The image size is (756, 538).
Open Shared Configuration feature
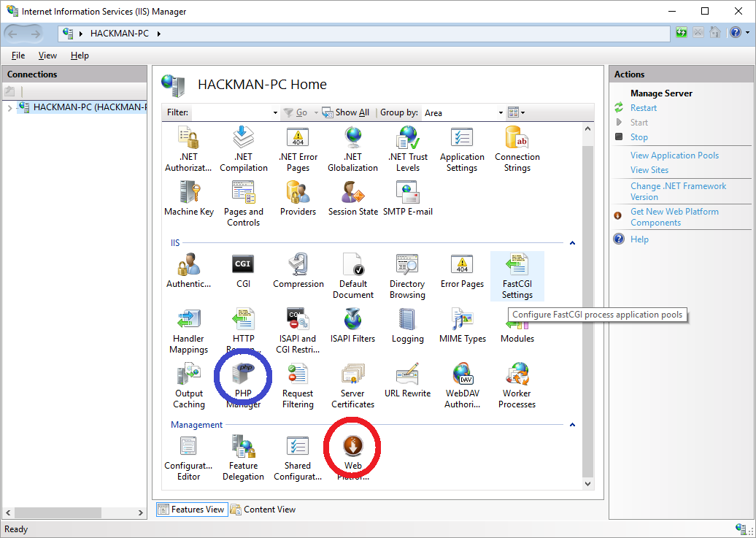tap(298, 458)
